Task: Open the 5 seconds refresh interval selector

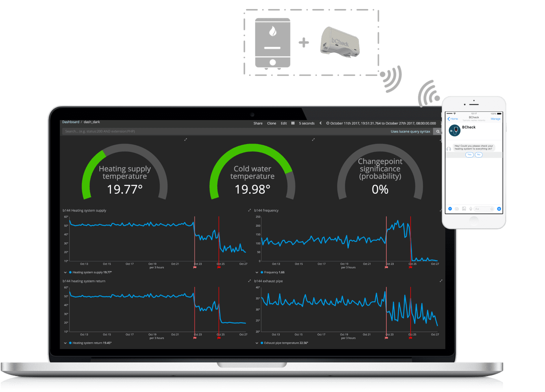Action: [306, 124]
